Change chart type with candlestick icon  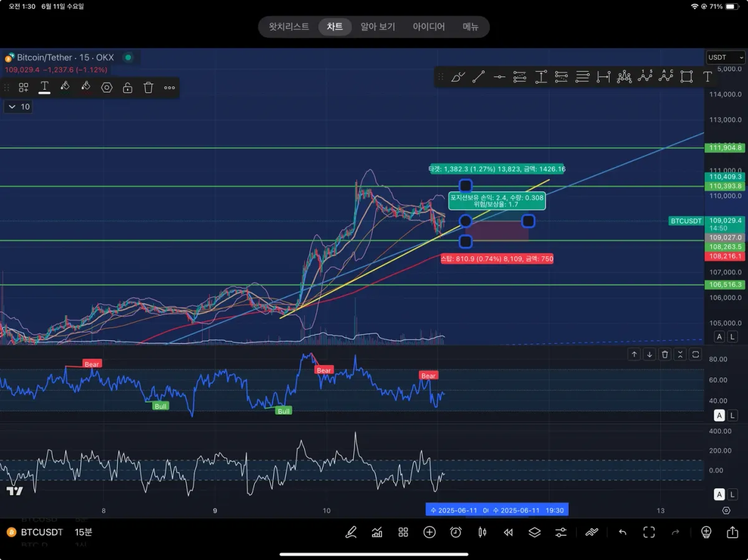482,532
